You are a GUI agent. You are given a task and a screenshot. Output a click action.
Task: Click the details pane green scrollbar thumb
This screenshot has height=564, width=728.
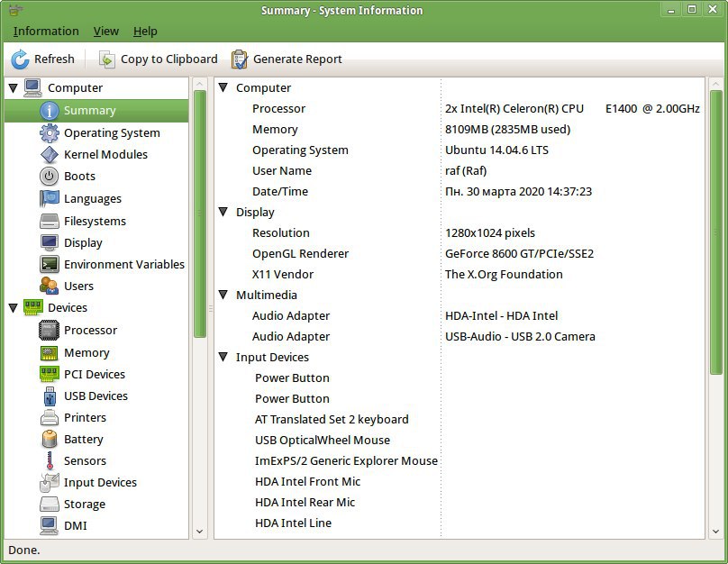[715, 232]
